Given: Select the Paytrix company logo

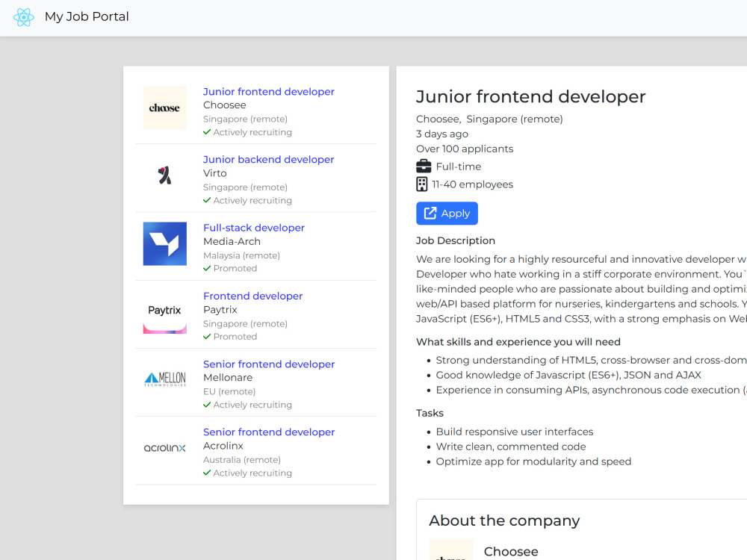Looking at the screenshot, I should click(x=165, y=312).
